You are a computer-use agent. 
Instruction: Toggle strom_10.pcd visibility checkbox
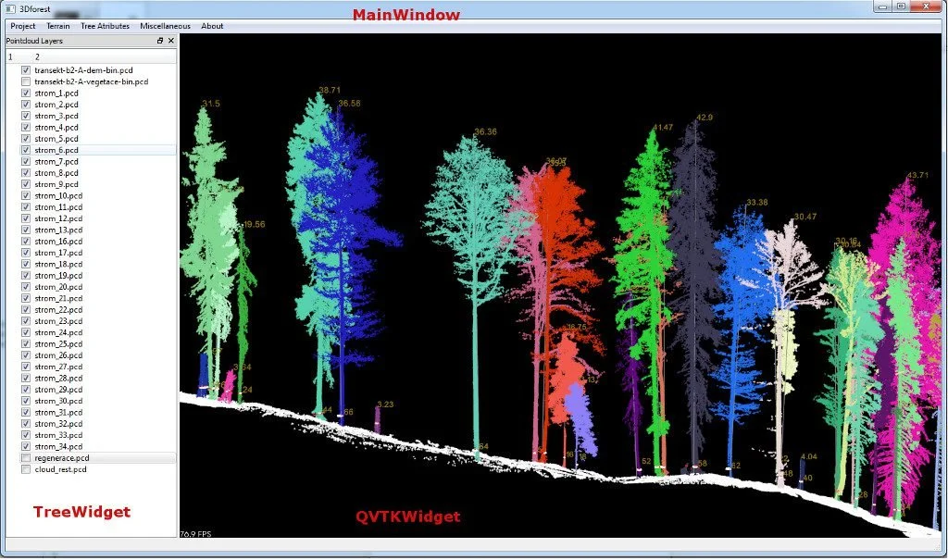[26, 195]
